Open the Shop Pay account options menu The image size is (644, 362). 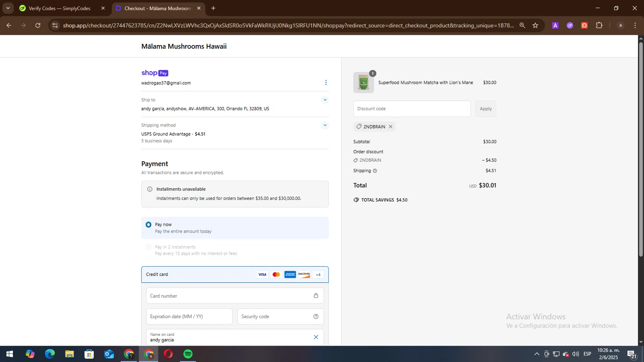(x=325, y=83)
